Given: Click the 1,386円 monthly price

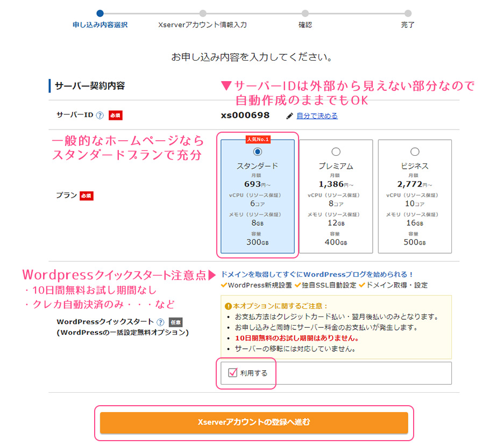Looking at the screenshot, I should coord(336,184).
